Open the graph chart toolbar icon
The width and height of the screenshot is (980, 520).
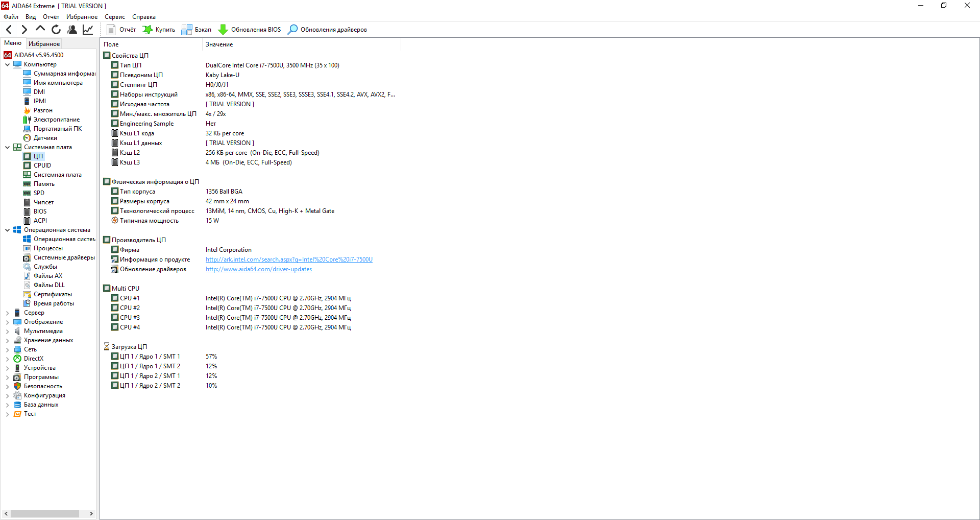(88, 30)
